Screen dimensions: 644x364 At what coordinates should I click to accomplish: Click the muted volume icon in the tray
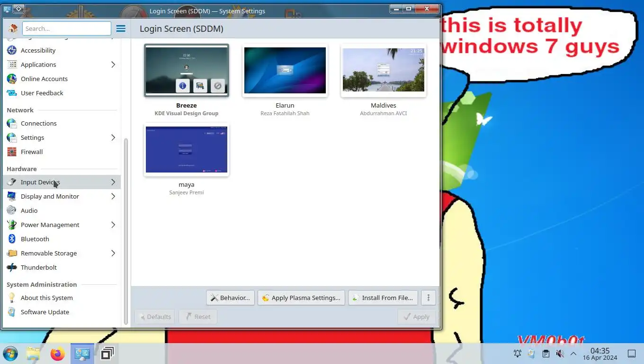tap(560, 354)
